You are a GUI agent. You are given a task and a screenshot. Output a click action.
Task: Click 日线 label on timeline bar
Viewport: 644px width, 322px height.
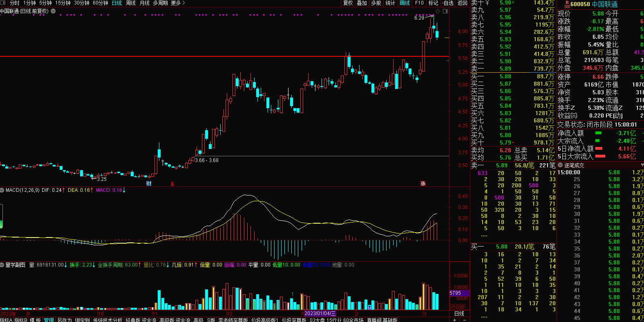tap(459, 313)
